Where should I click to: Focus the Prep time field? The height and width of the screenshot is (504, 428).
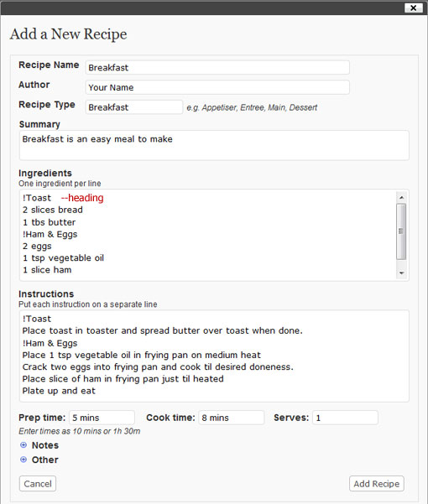(102, 418)
